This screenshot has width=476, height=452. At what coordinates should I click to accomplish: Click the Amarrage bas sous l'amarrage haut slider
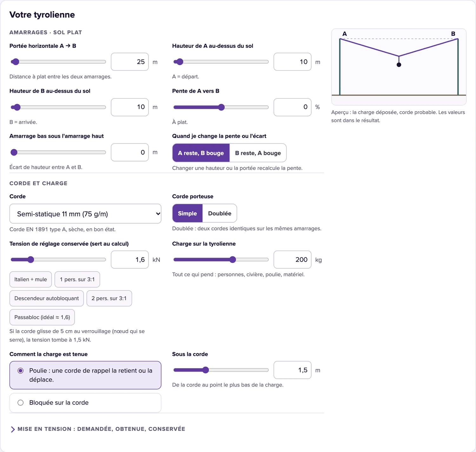(58, 152)
